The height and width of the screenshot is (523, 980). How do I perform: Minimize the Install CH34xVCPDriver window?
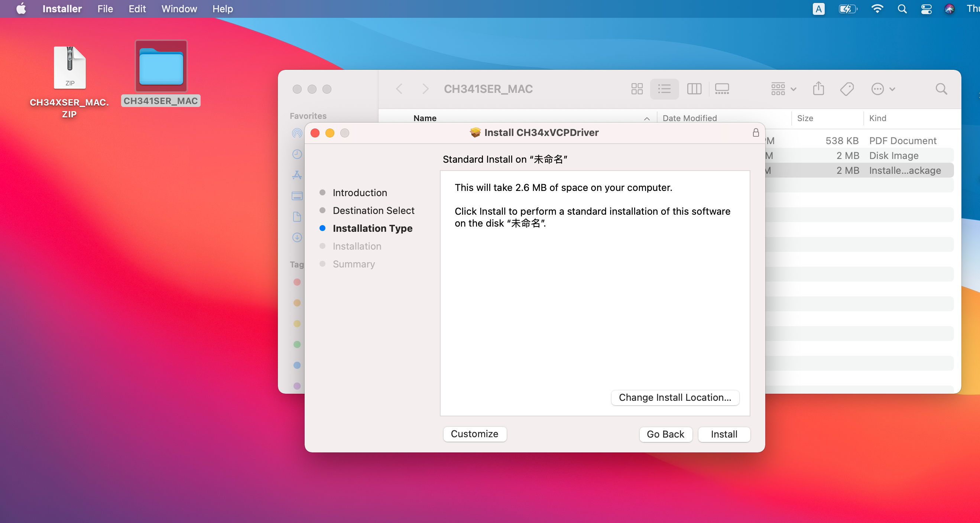pos(330,133)
